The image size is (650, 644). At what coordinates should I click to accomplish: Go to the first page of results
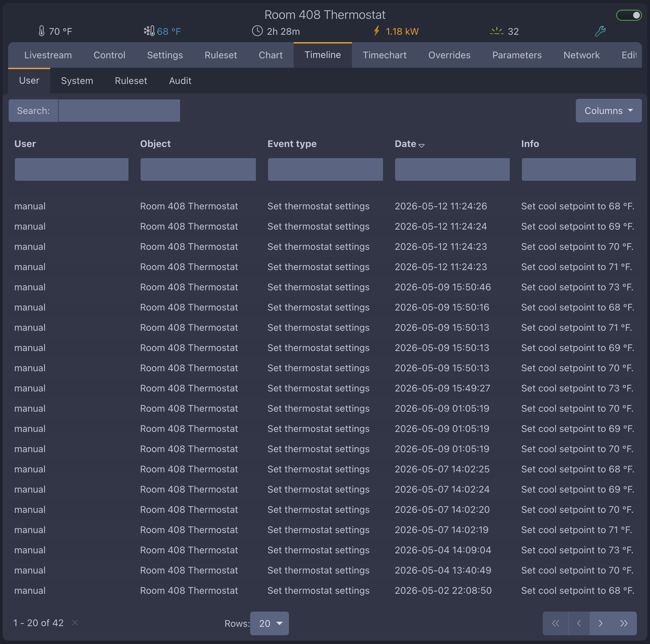click(x=556, y=623)
